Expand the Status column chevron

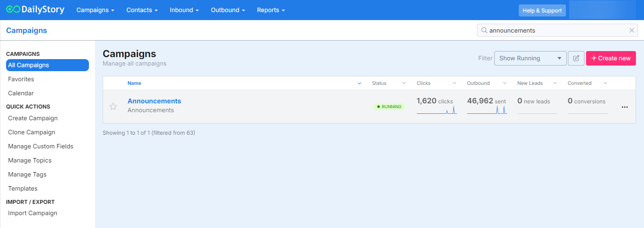404,83
